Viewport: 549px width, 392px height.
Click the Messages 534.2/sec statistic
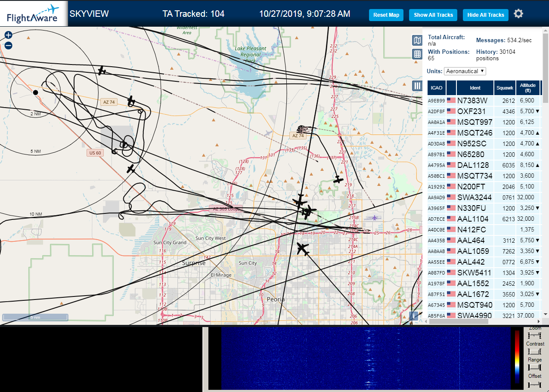tap(504, 40)
